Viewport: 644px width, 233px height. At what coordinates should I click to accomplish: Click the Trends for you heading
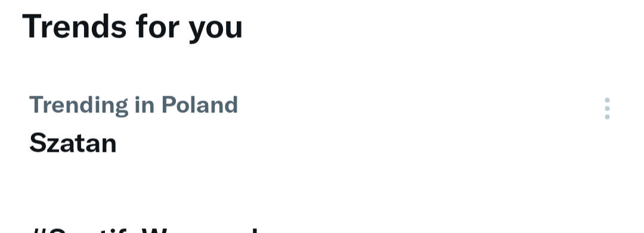132,27
